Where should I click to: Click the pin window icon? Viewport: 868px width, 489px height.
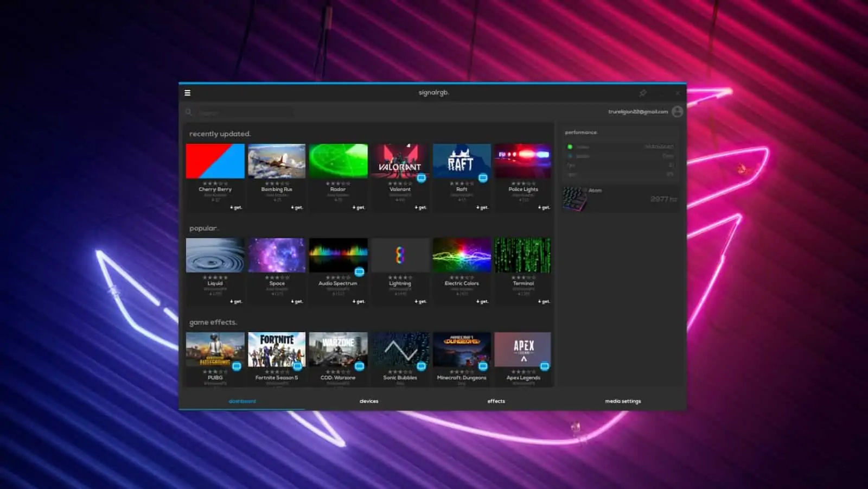[643, 93]
